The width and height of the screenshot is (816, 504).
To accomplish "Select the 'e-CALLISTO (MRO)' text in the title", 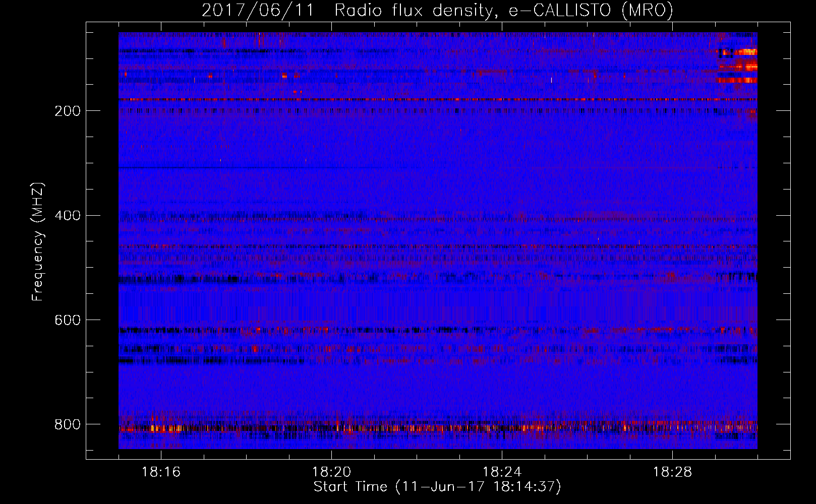I will [x=591, y=10].
